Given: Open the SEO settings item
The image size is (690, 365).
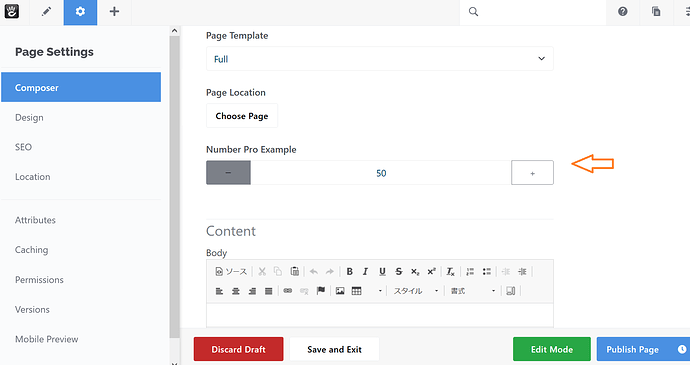Looking at the screenshot, I should point(23,147).
